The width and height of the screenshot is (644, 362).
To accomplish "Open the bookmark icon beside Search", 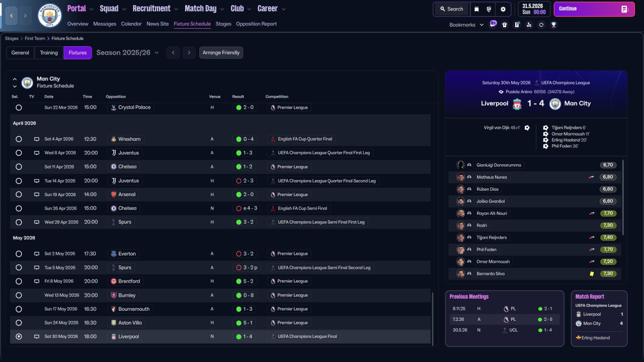I will pos(476,9).
